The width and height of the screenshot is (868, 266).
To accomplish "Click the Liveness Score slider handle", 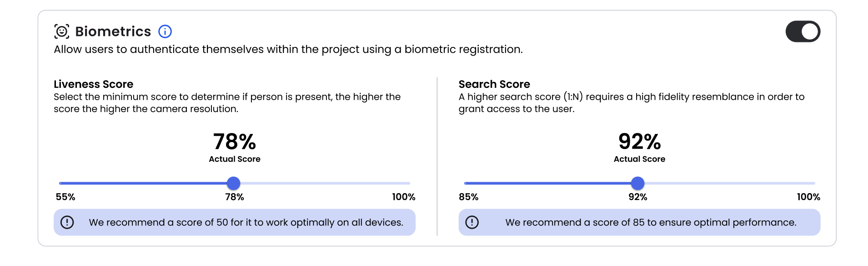I will pos(234,183).
